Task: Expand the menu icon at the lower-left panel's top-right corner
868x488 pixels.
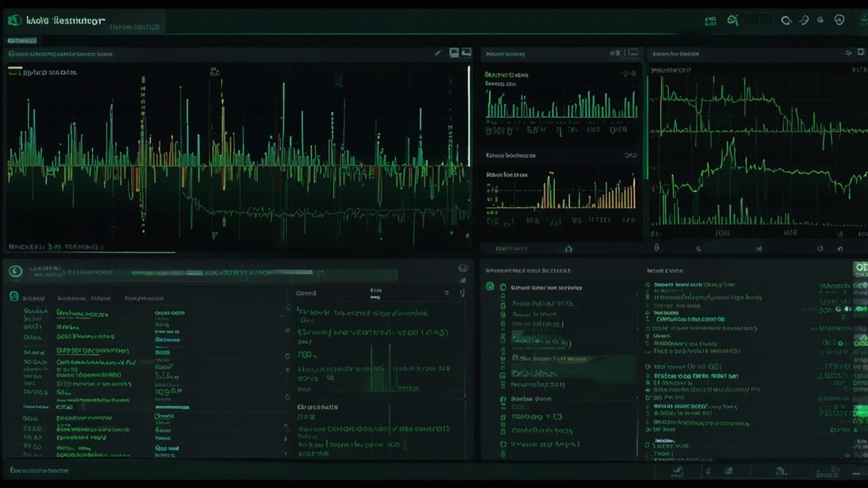Action: (x=463, y=268)
